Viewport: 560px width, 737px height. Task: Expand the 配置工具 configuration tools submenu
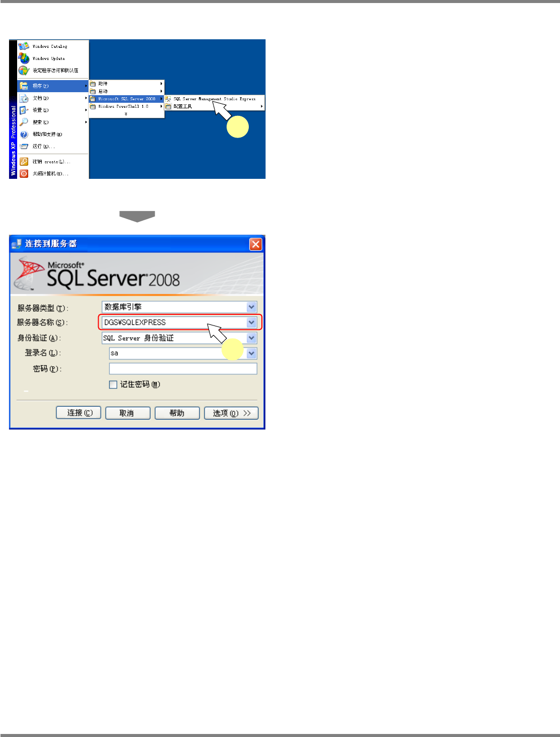coord(215,106)
